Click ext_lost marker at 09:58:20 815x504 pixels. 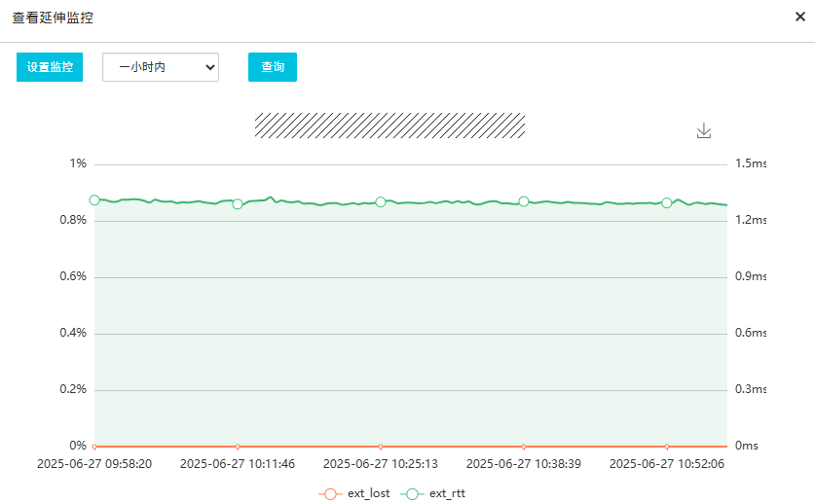coord(94,447)
